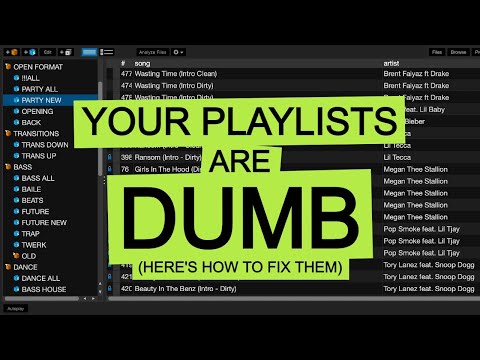Image resolution: width=480 pixels, height=360 pixels.
Task: Click crate panel scroll down arrow
Action: pos(100,291)
